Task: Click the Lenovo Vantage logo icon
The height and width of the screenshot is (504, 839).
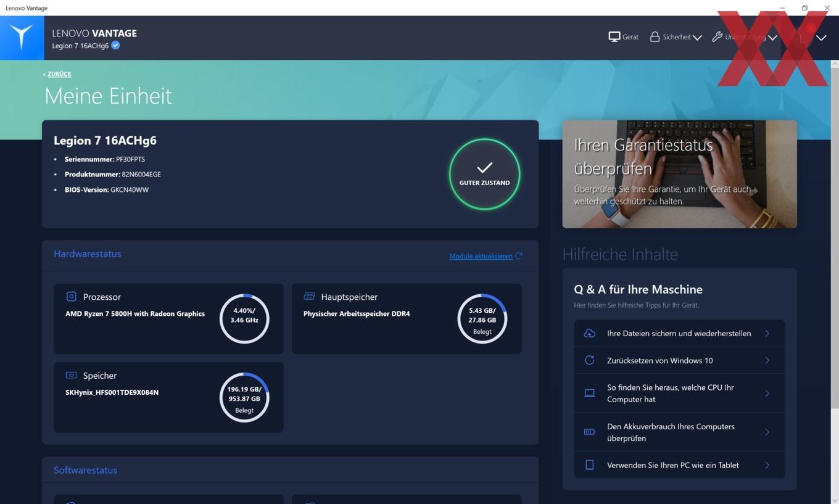Action: coord(22,38)
